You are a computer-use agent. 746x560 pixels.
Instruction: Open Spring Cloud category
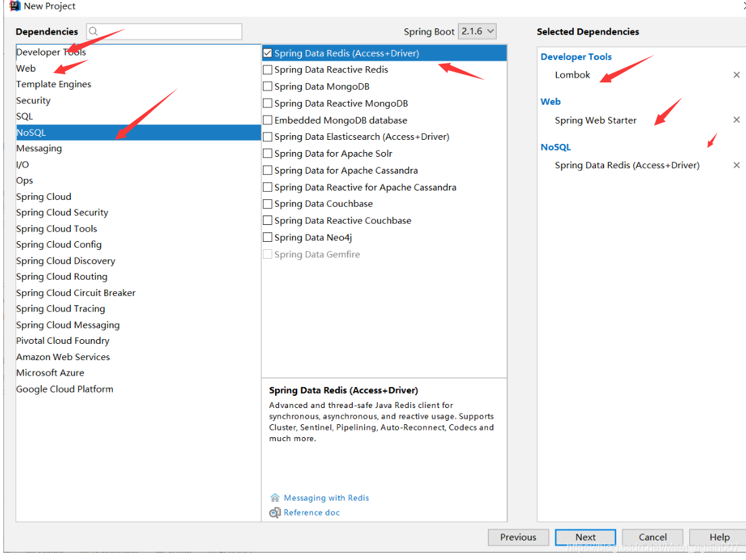[44, 197]
